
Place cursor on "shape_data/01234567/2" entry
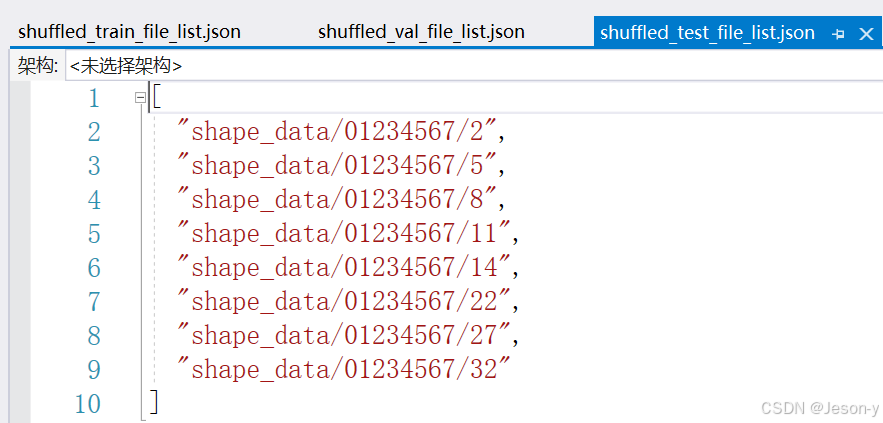(x=336, y=132)
